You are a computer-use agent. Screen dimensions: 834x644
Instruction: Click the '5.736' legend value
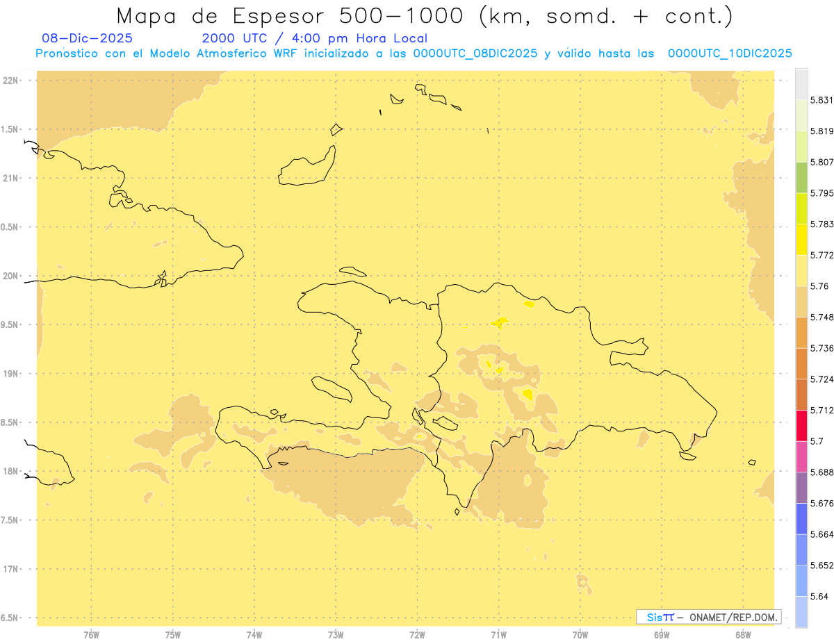pos(822,348)
